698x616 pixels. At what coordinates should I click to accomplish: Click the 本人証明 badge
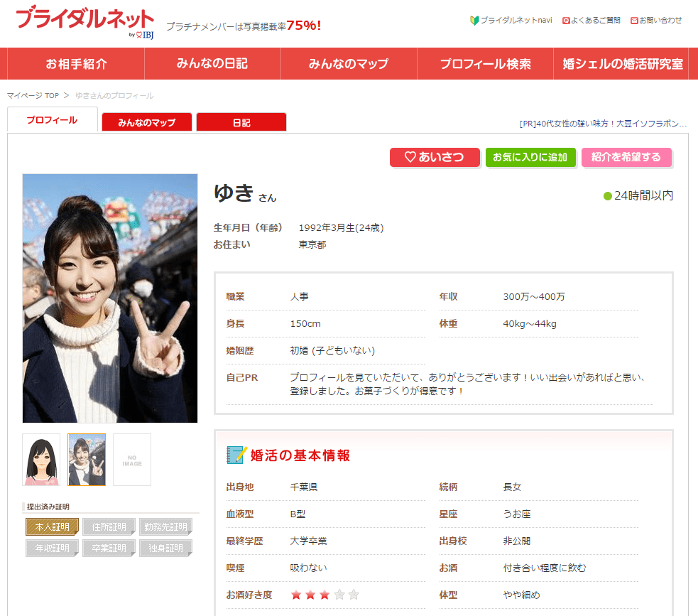click(52, 527)
